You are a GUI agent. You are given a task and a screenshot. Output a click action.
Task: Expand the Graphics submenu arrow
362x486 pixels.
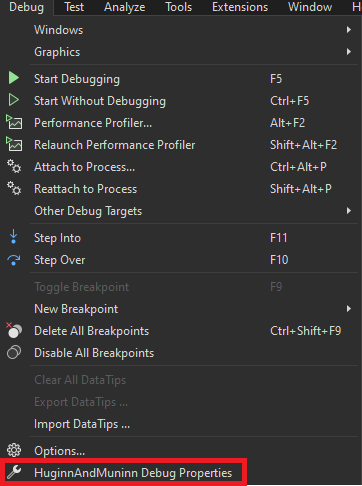349,52
